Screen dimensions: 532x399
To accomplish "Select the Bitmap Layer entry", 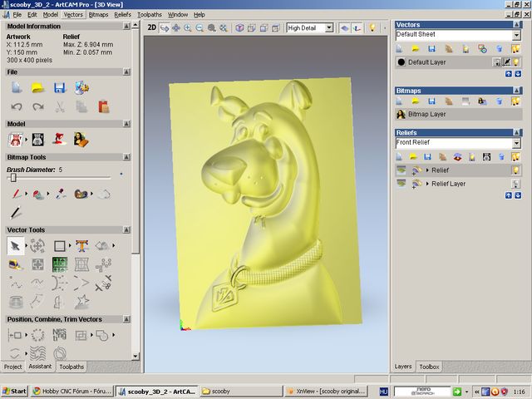I will [459, 115].
